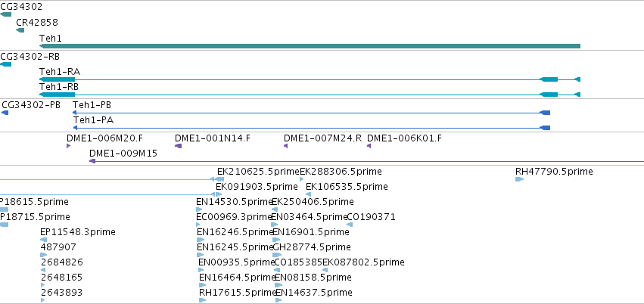This screenshot has height=304, width=644.
Task: Click the DME1-006M20.F BAC end
Action: point(69,146)
